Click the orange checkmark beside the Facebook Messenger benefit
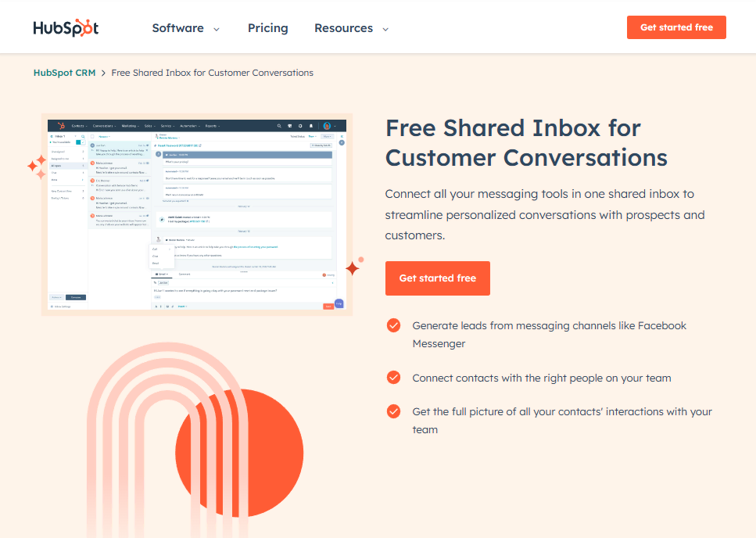 click(393, 325)
